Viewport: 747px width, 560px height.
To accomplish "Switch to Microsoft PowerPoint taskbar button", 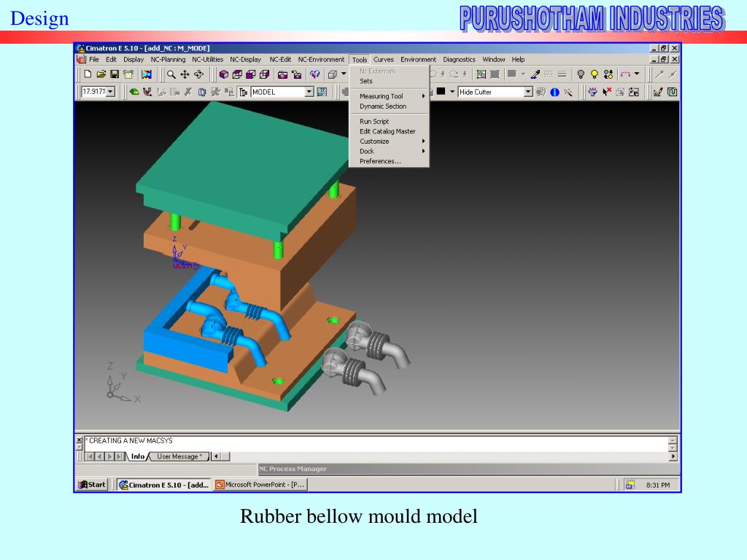I will pyautogui.click(x=260, y=485).
